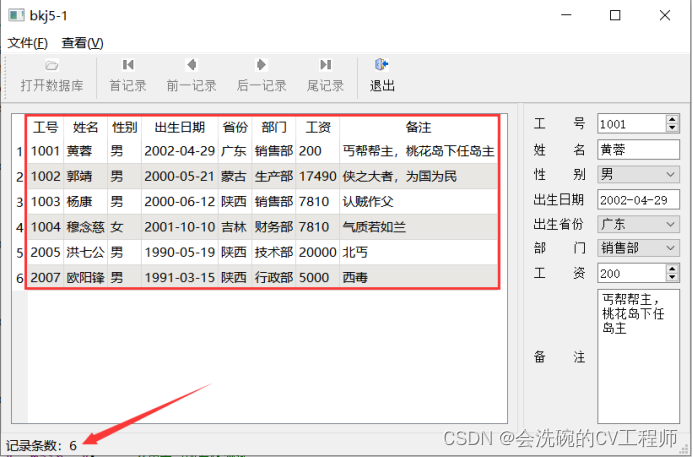
Task: Expand the 性别 dropdown showing 男
Action: (x=638, y=175)
